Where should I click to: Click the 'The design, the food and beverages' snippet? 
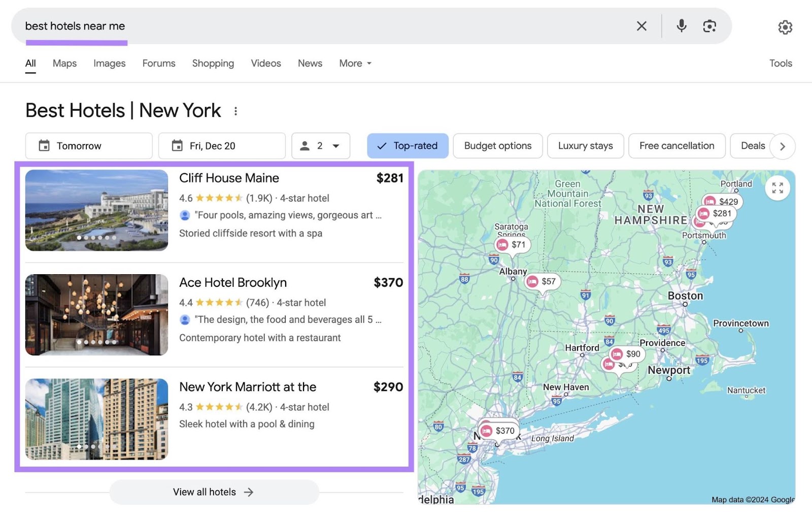[288, 320]
